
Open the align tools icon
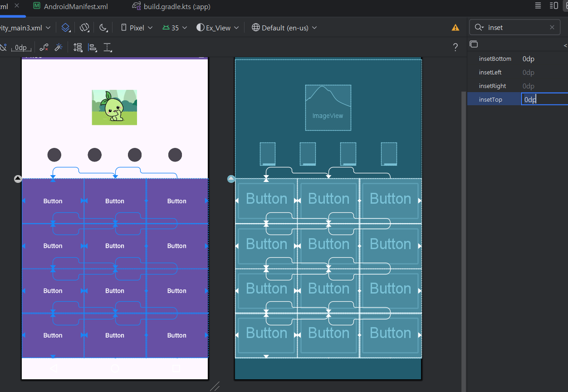(x=93, y=47)
